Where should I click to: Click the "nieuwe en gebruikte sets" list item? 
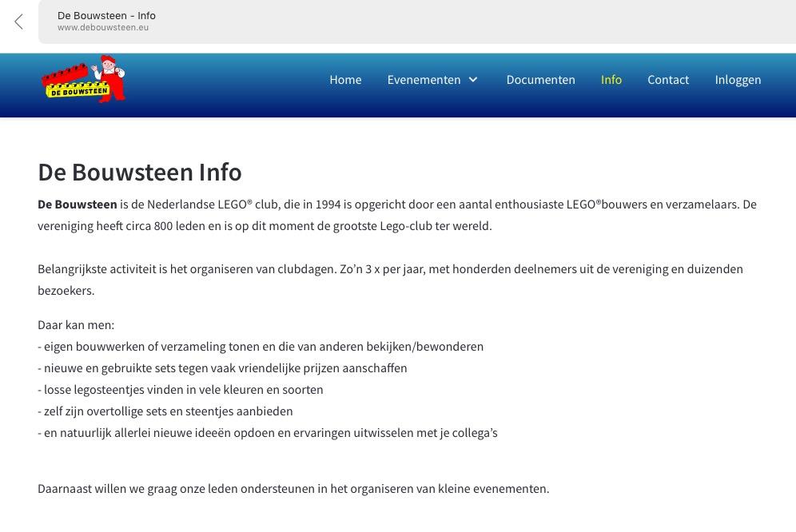click(222, 368)
